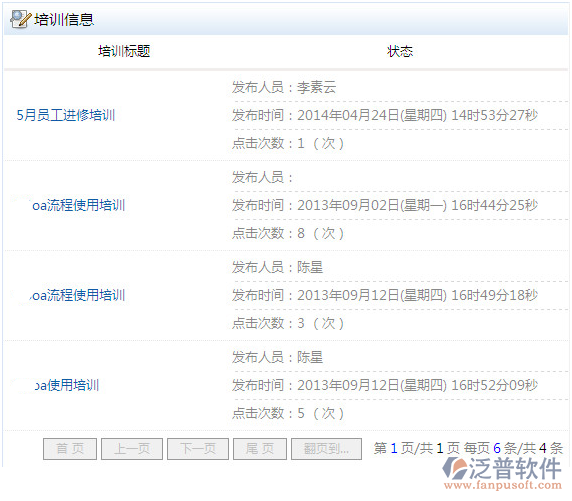Image resolution: width=572 pixels, height=501 pixels.
Task: Click the 培训信息 header icon
Action: pyautogui.click(x=19, y=19)
